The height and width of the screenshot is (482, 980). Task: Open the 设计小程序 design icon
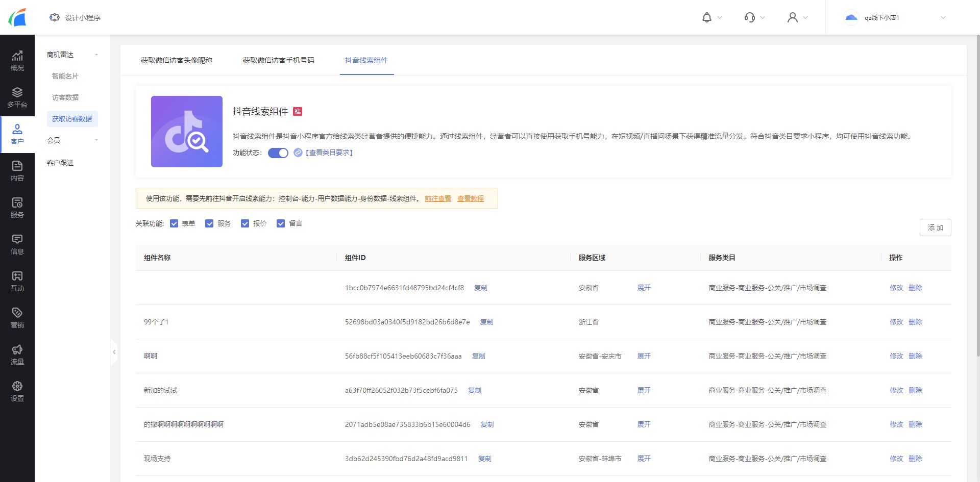[x=55, y=17]
